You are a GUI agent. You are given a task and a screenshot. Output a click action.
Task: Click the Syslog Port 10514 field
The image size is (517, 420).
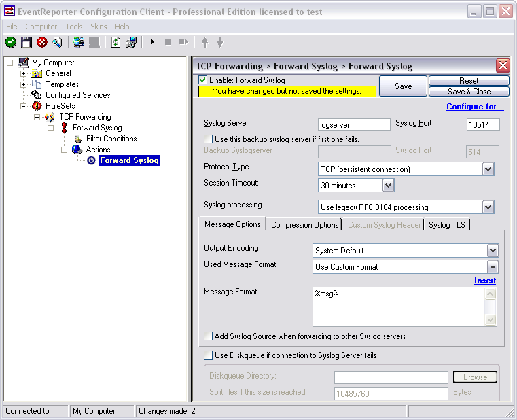[x=483, y=125]
